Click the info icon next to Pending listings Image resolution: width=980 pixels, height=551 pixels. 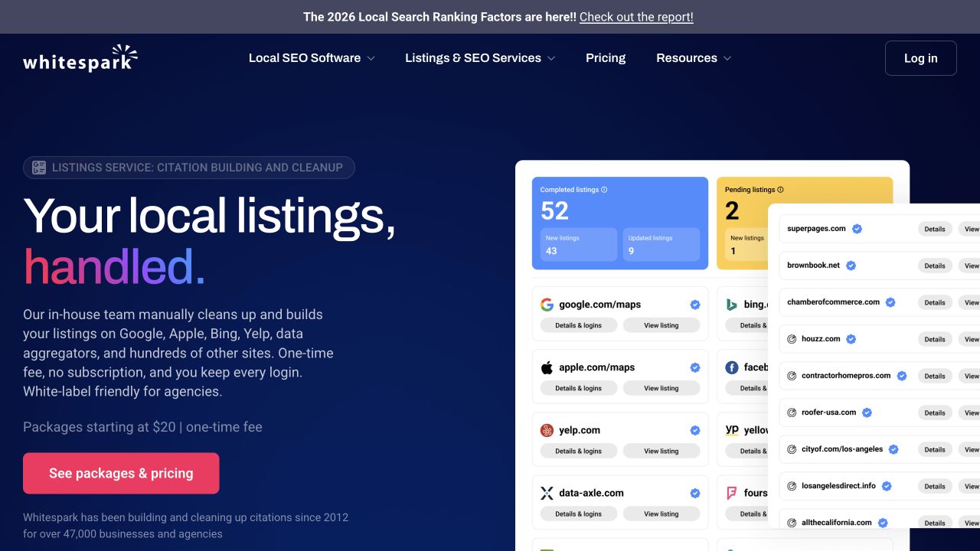pyautogui.click(x=780, y=190)
